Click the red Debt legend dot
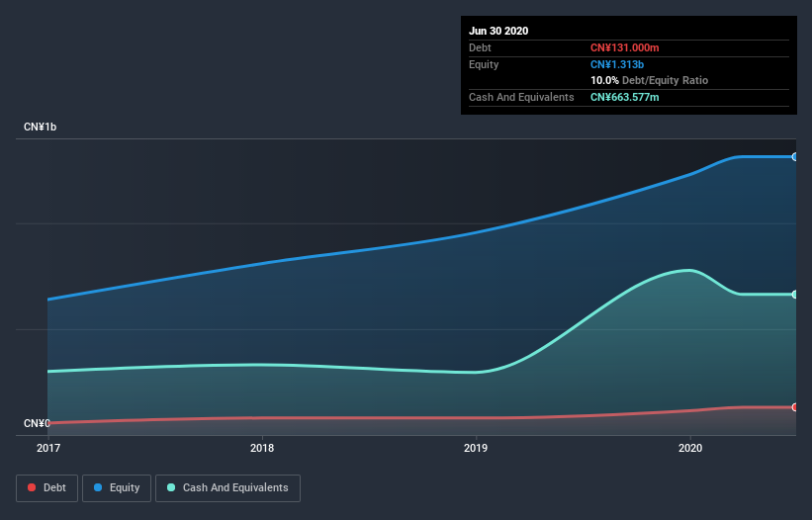 [x=32, y=487]
